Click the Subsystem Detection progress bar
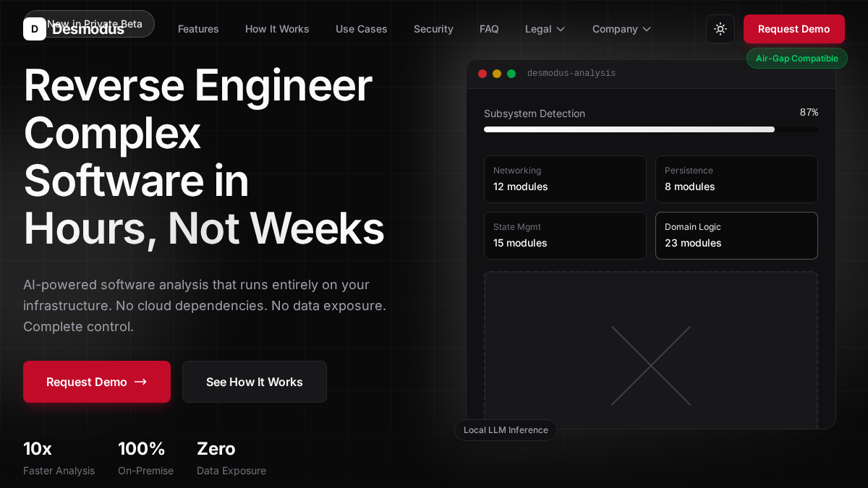The height and width of the screenshot is (488, 868). tap(651, 129)
